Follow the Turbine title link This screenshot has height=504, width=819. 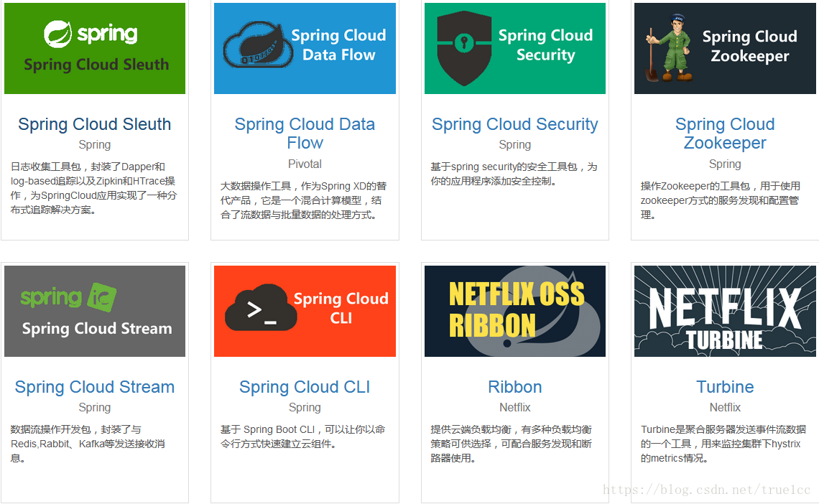coord(725,387)
